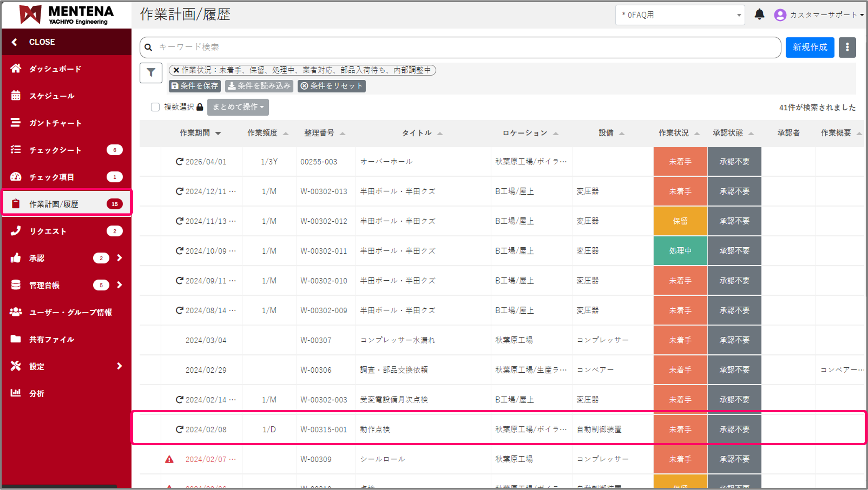Click the three-dot more options button
Viewport: 868px width, 490px height.
tap(847, 47)
